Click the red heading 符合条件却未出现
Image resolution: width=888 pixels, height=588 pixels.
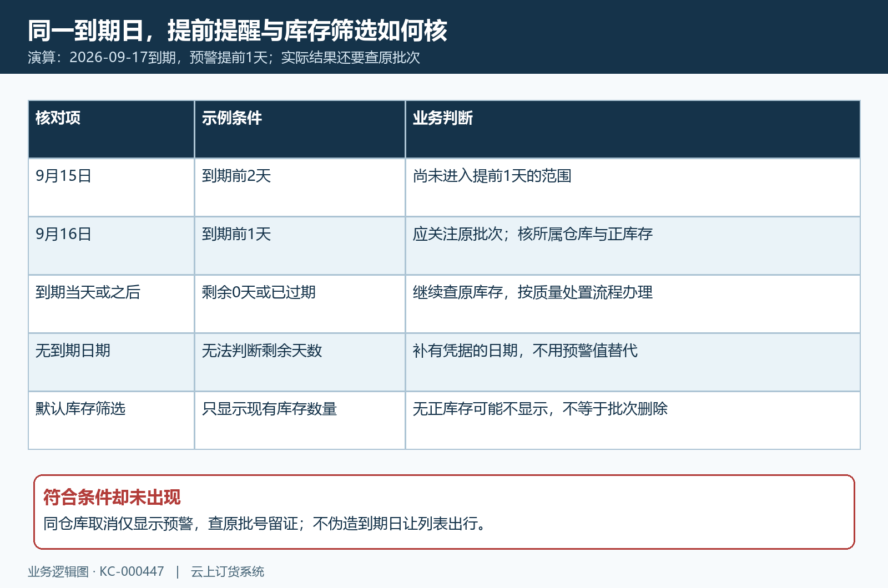click(112, 498)
